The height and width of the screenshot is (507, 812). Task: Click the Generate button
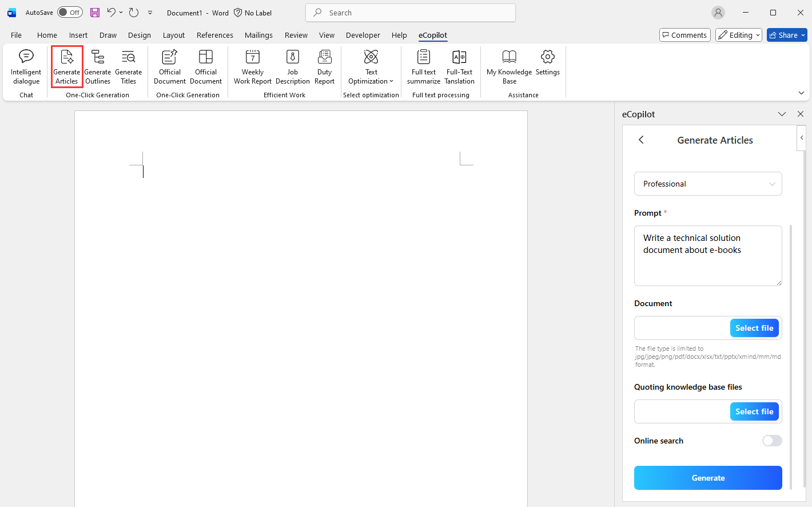(708, 478)
